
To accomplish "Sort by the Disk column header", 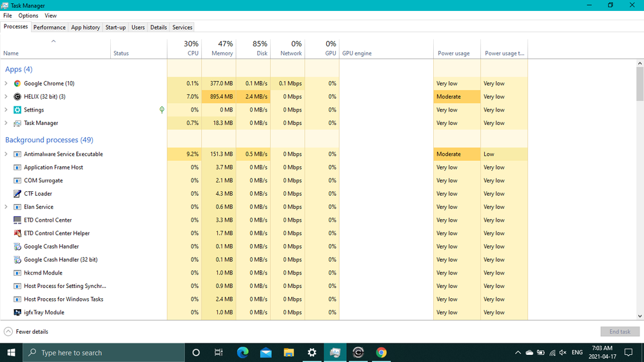I will click(x=253, y=48).
